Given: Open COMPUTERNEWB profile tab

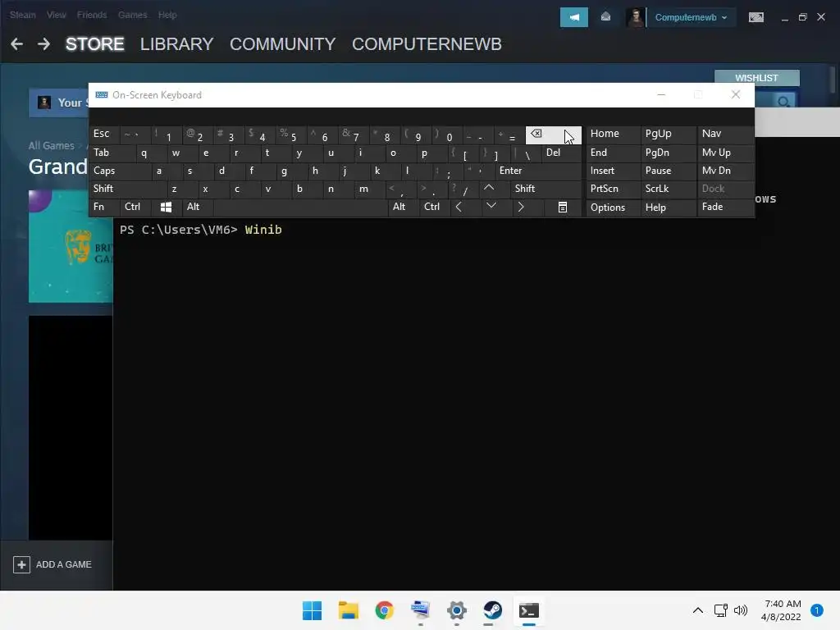Looking at the screenshot, I should click(427, 44).
